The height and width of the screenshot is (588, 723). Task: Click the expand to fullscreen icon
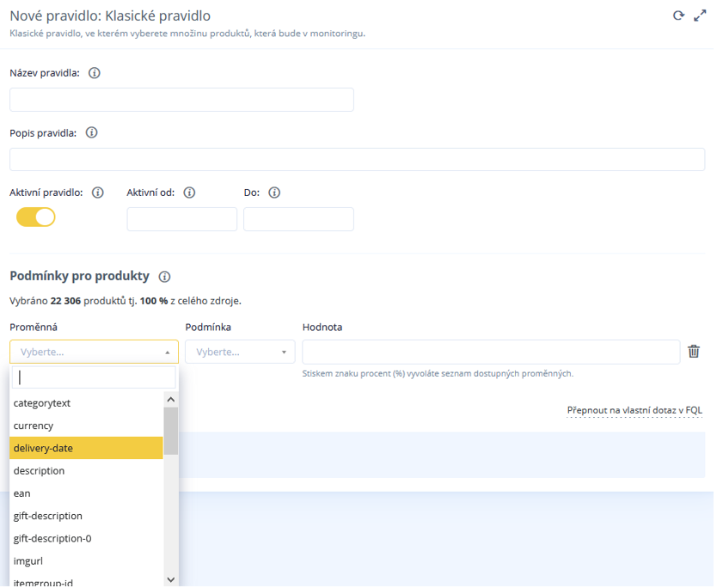click(x=700, y=15)
